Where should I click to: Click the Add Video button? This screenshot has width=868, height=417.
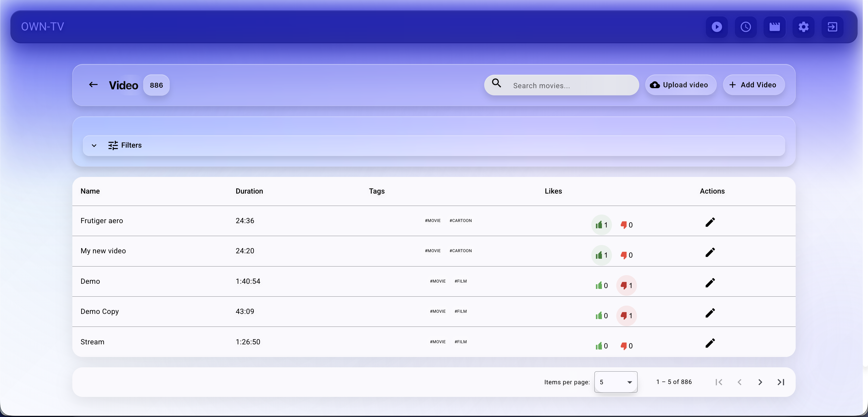point(754,85)
